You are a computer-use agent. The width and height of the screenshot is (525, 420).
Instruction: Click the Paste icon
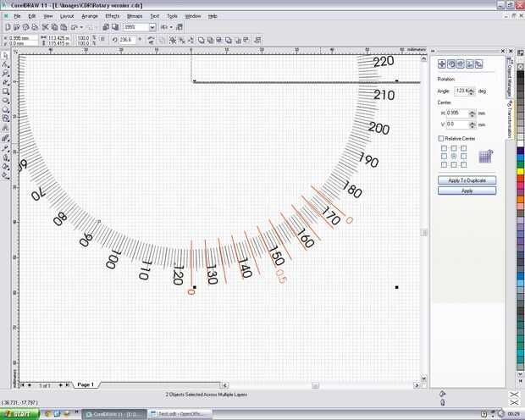(x=64, y=27)
